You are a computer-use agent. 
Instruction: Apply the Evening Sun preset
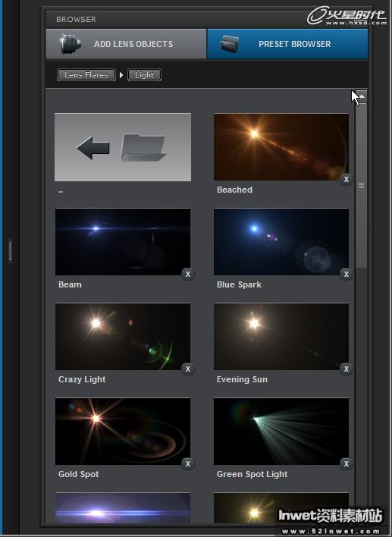click(x=281, y=336)
